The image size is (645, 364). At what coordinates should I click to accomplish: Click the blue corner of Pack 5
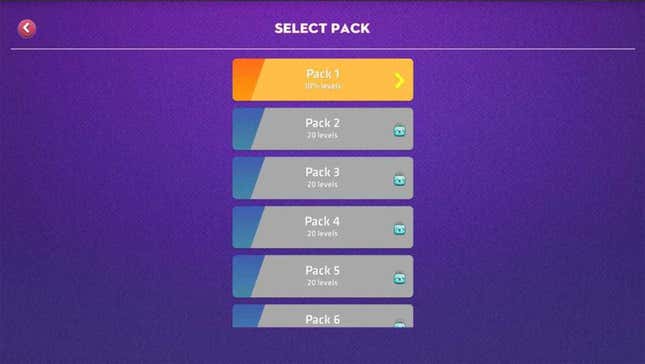246,276
